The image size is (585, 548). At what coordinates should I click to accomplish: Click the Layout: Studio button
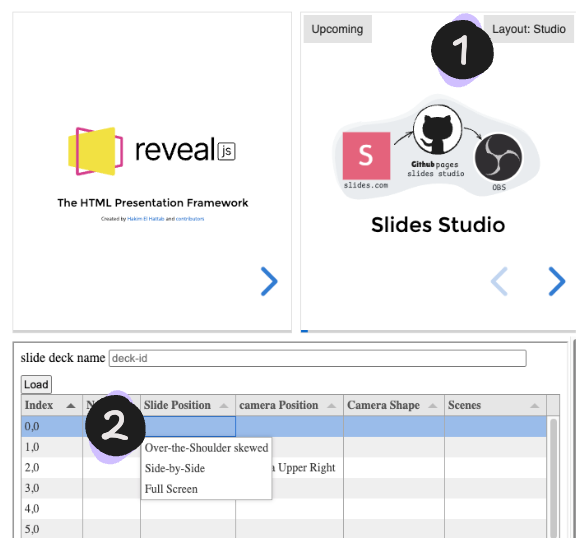[x=529, y=29]
